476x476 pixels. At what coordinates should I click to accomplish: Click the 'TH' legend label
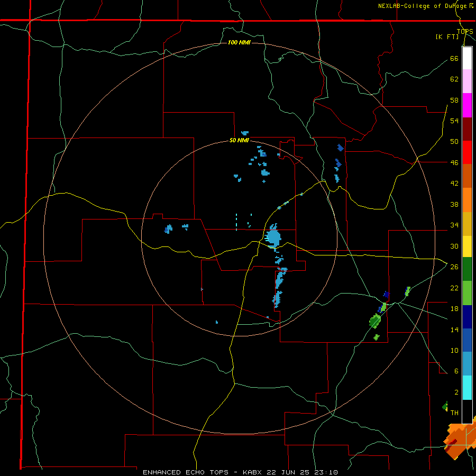pyautogui.click(x=454, y=413)
